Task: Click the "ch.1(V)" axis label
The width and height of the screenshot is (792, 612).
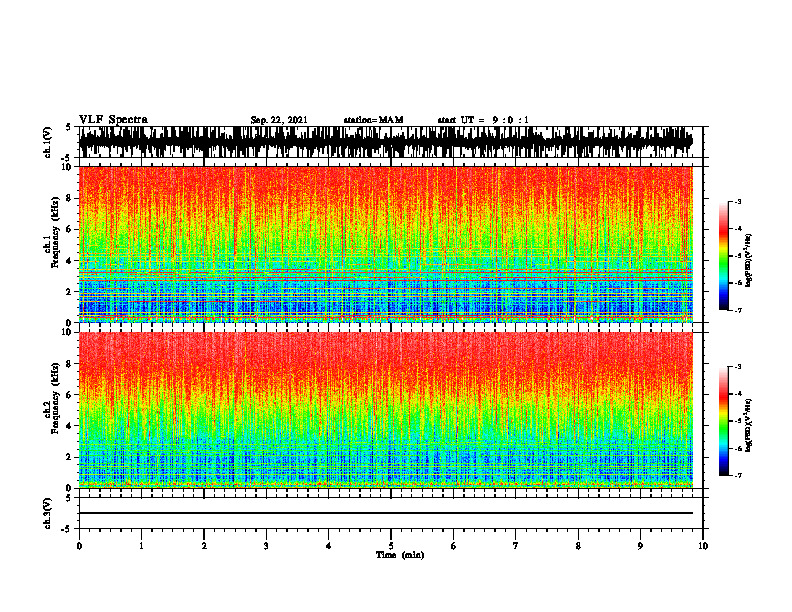Action: point(48,142)
